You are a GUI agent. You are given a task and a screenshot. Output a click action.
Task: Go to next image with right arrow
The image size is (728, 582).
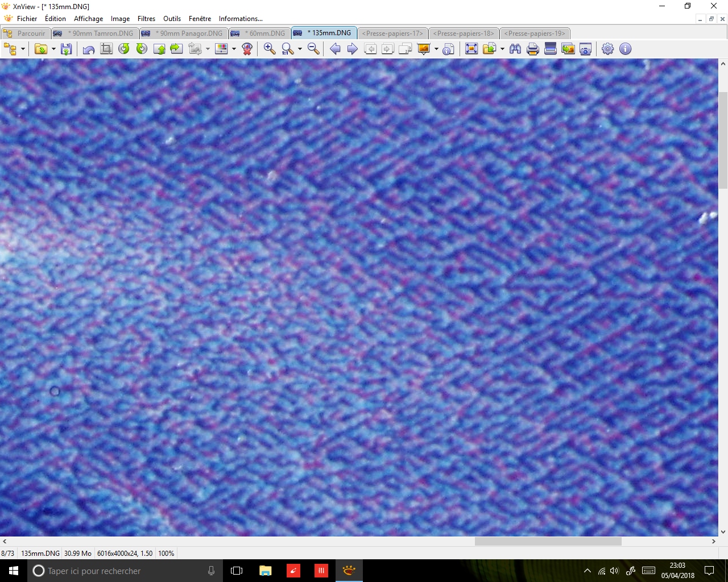click(x=353, y=49)
